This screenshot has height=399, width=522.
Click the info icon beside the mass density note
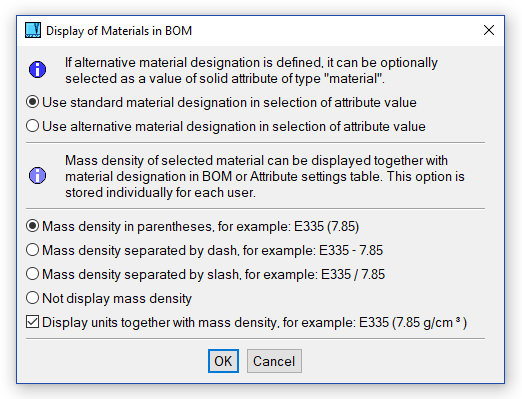tap(37, 176)
